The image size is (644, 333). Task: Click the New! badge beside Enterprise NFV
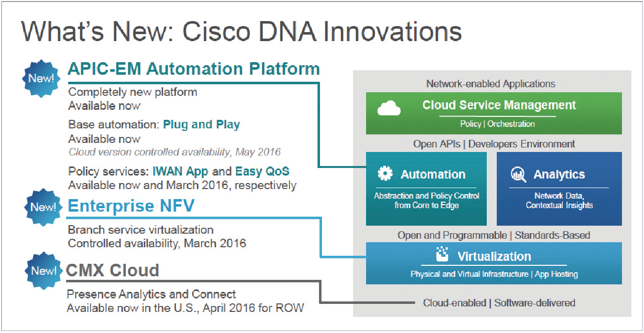[44, 207]
